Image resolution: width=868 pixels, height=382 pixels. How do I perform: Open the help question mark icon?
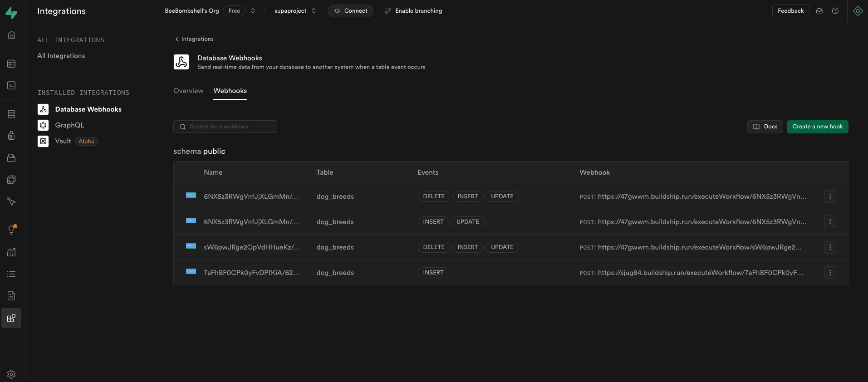[835, 11]
